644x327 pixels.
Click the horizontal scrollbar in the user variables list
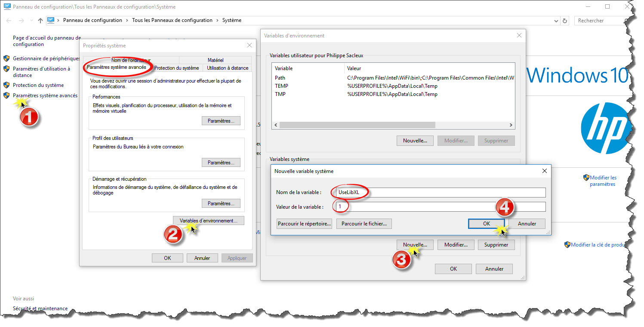click(357, 125)
